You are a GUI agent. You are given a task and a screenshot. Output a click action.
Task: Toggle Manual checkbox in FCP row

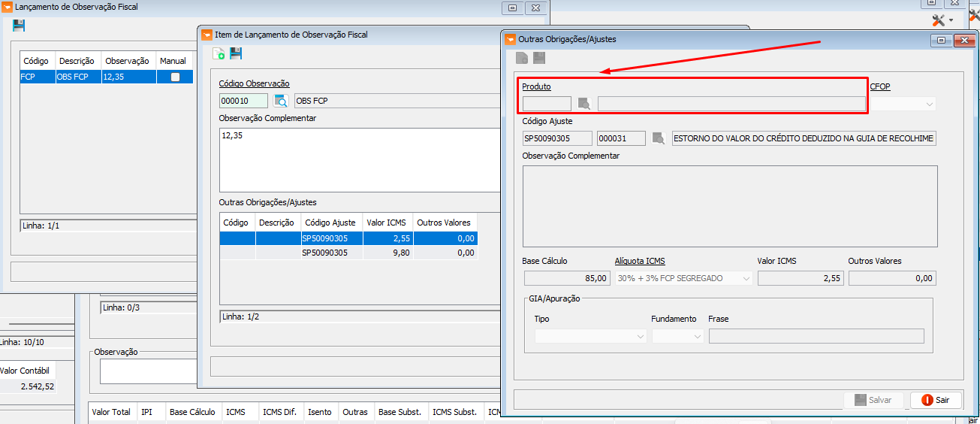point(175,77)
